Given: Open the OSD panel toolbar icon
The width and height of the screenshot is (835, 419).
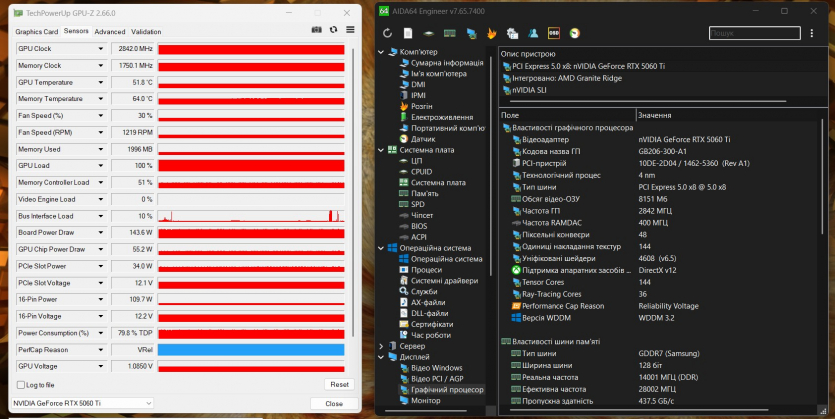Looking at the screenshot, I should coord(554,33).
